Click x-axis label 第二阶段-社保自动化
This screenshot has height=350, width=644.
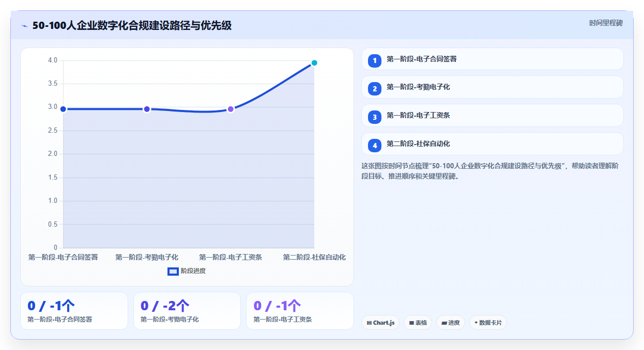[314, 257]
